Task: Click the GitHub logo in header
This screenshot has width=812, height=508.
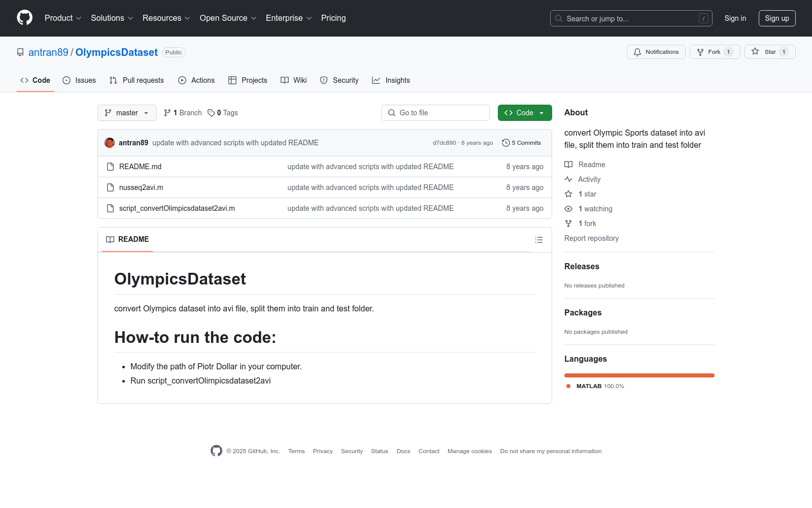Action: click(24, 18)
